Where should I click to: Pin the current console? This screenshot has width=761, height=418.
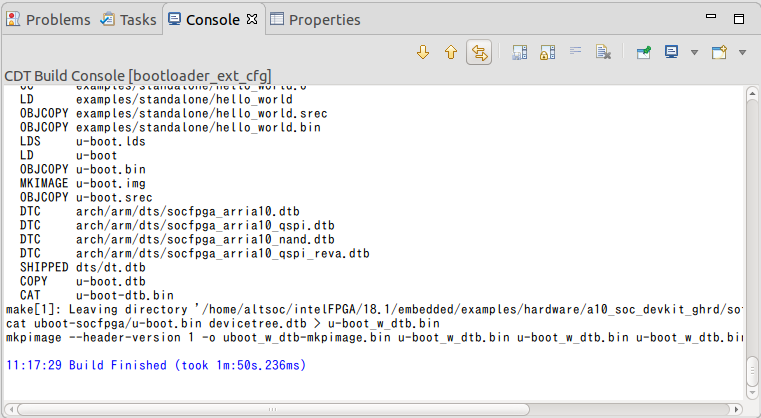[x=645, y=52]
